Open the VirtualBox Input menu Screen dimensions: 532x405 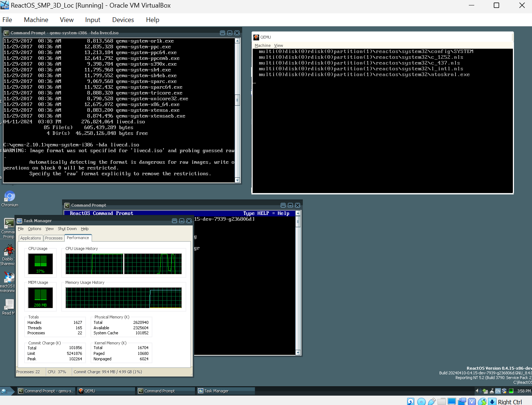coord(93,20)
